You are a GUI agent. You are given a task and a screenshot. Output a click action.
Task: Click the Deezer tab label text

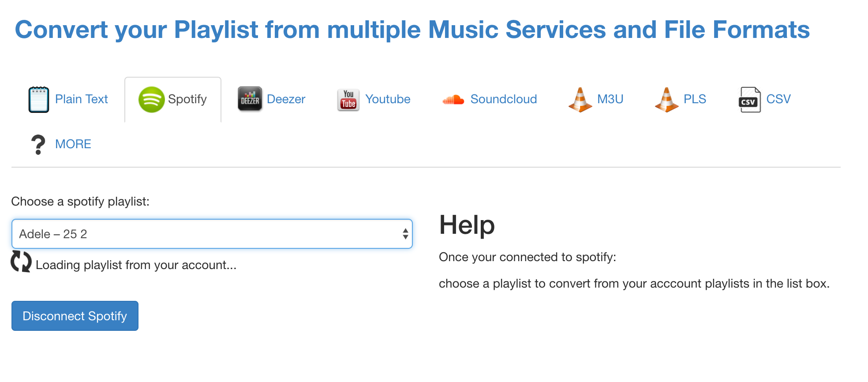tap(286, 99)
